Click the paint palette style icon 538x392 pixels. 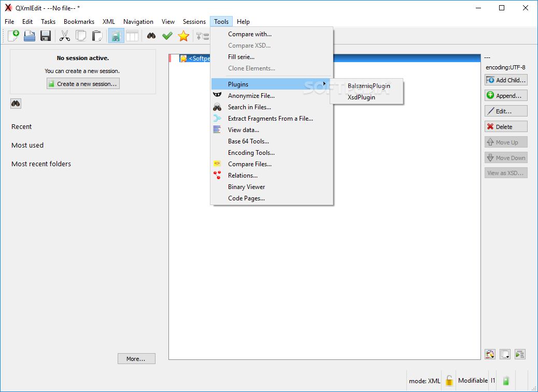[490, 354]
